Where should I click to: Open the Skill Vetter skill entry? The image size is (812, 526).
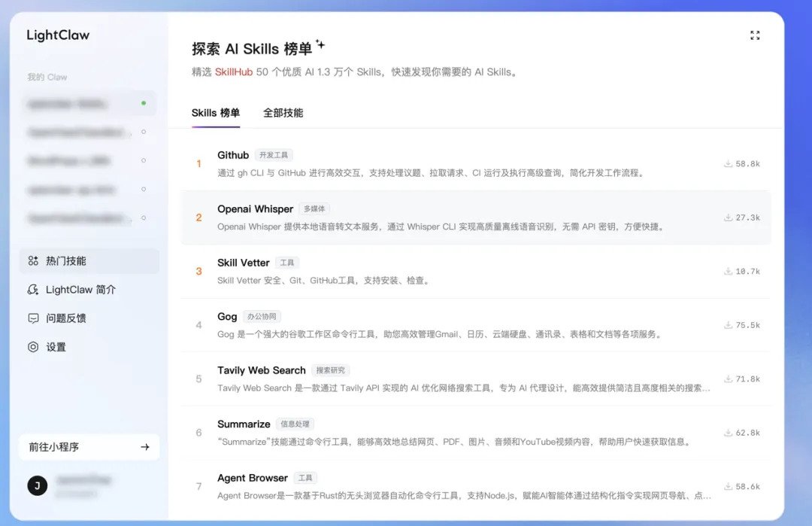pyautogui.click(x=475, y=271)
